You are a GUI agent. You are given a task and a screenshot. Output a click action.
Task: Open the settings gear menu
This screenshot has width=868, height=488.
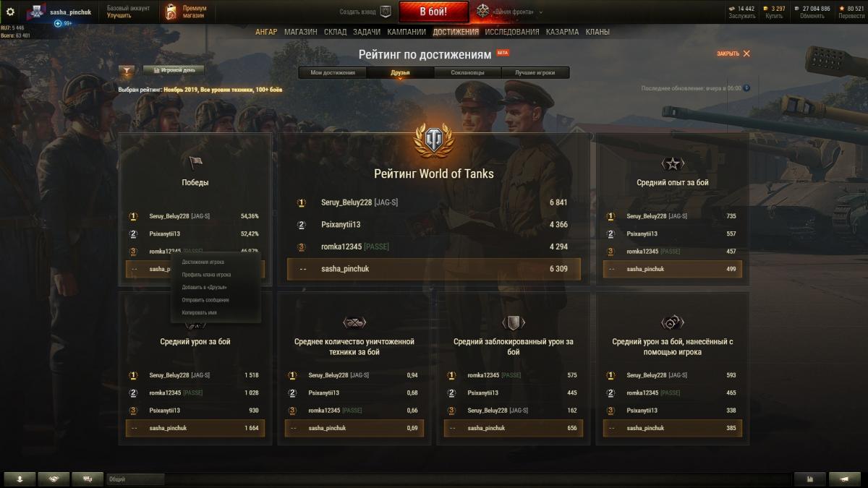tap(10, 12)
